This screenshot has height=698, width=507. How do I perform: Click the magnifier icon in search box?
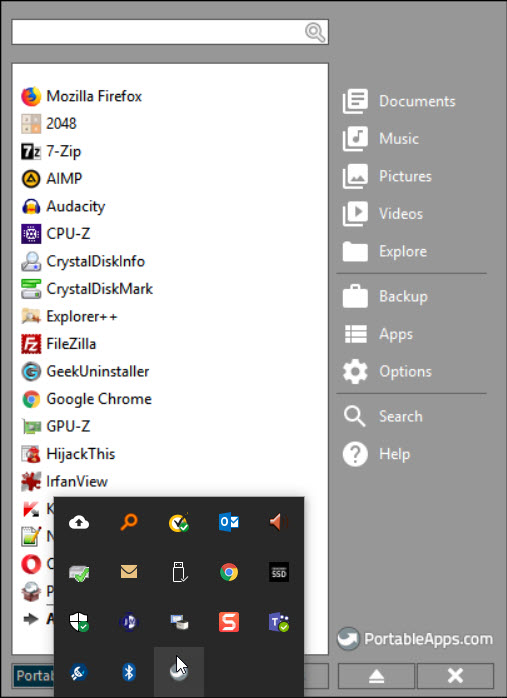[x=315, y=32]
